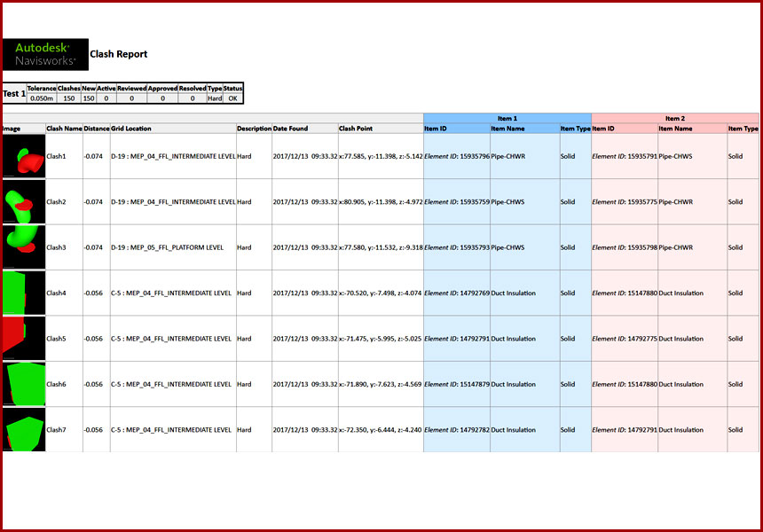
Task: Open the Clash7 thumbnail image
Action: (x=24, y=430)
